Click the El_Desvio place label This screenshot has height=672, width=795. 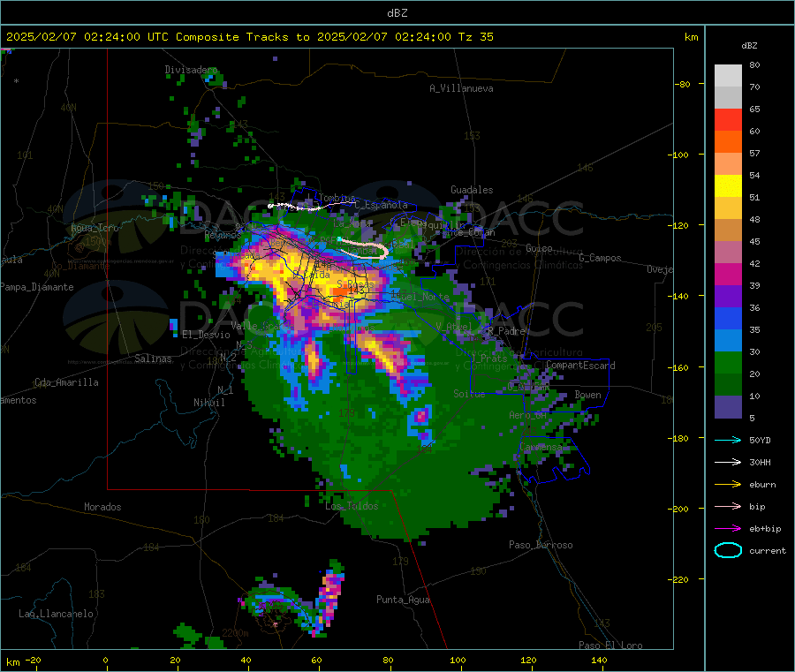206,335
